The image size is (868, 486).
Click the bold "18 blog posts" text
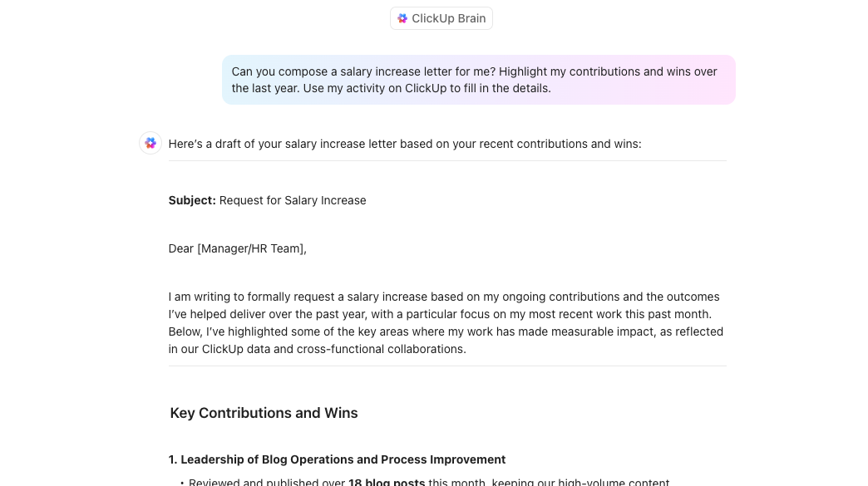pyautogui.click(x=387, y=482)
